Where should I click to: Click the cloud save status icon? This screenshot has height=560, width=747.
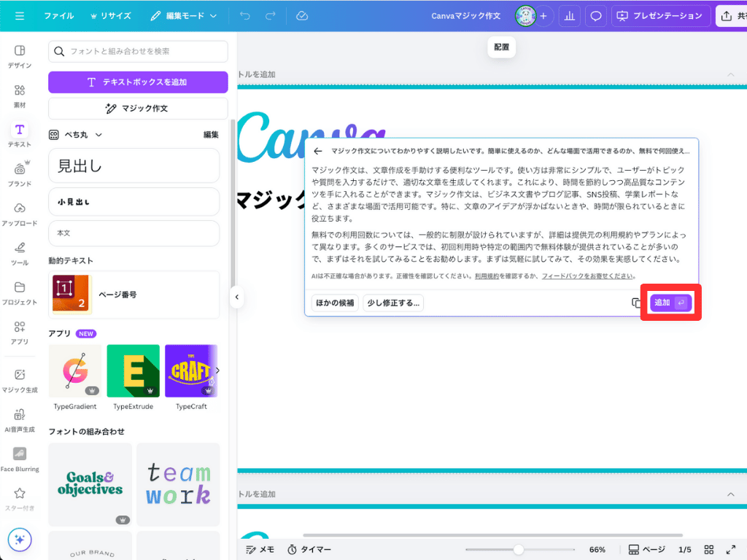coord(302,16)
